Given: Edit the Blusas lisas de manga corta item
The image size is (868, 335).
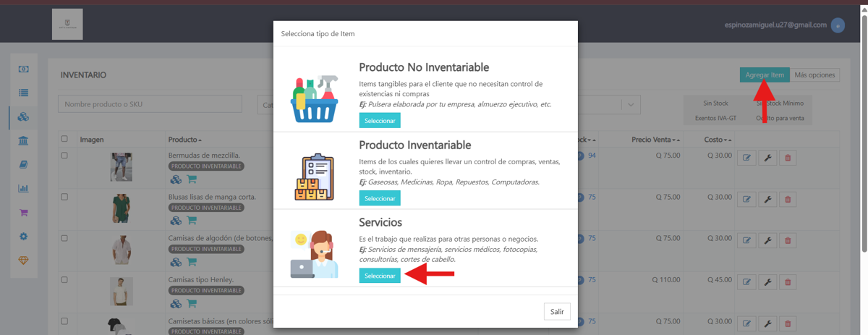Looking at the screenshot, I should coord(746,199).
